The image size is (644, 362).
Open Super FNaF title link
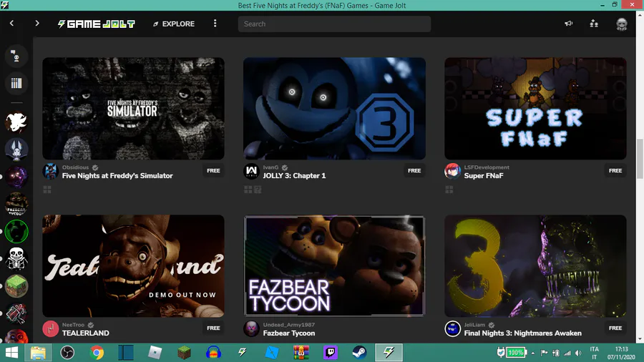click(x=484, y=176)
